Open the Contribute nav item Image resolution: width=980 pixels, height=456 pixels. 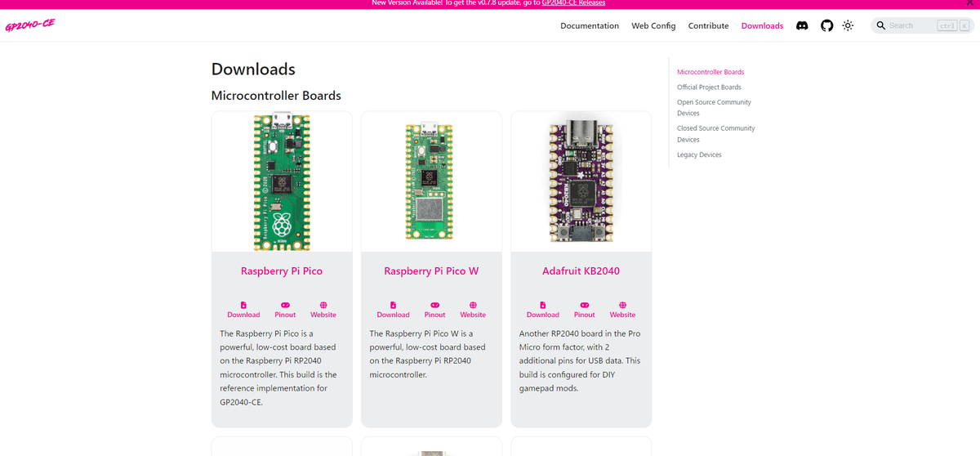point(708,25)
